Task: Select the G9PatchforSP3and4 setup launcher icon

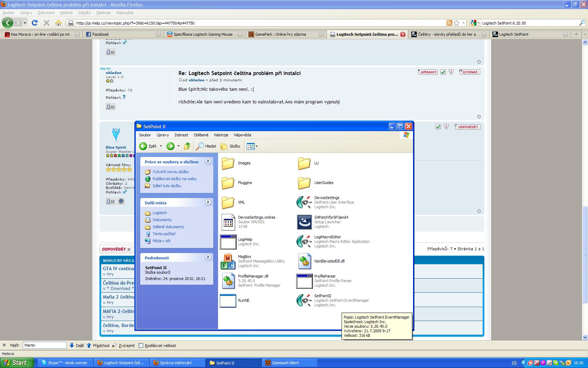Action: (x=304, y=222)
